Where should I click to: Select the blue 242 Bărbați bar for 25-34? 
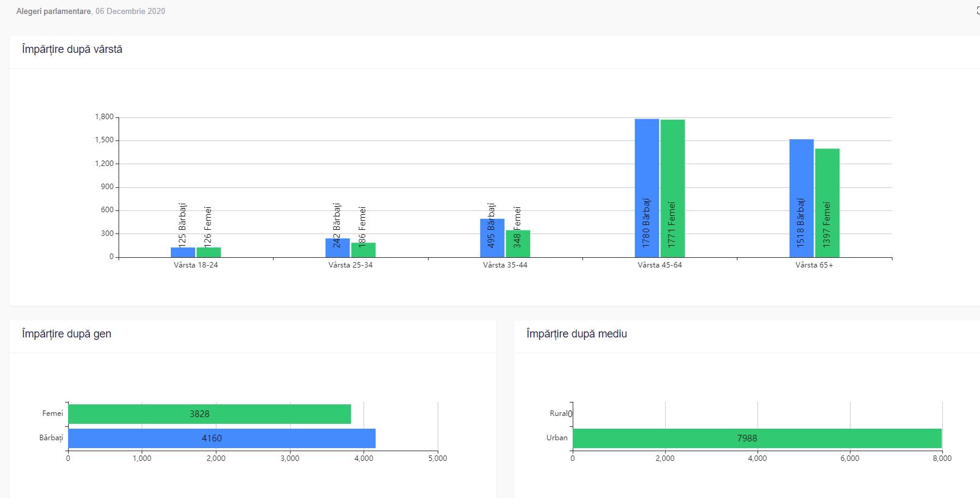tap(337, 247)
